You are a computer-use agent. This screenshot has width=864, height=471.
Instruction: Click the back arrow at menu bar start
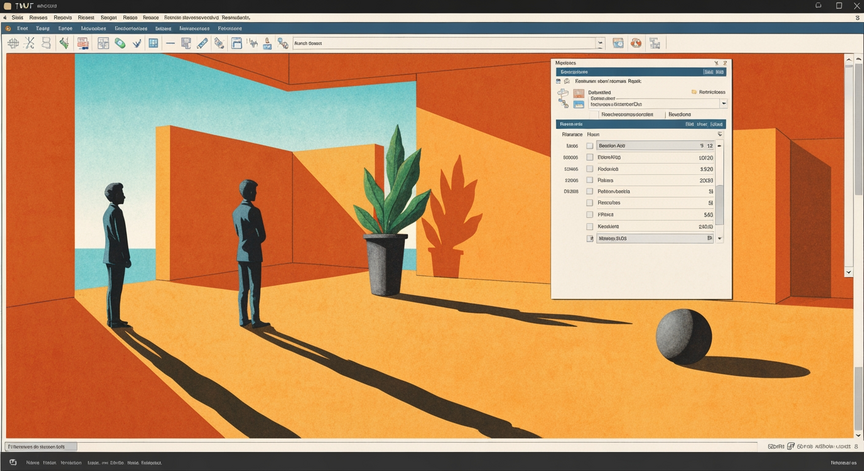(5, 18)
